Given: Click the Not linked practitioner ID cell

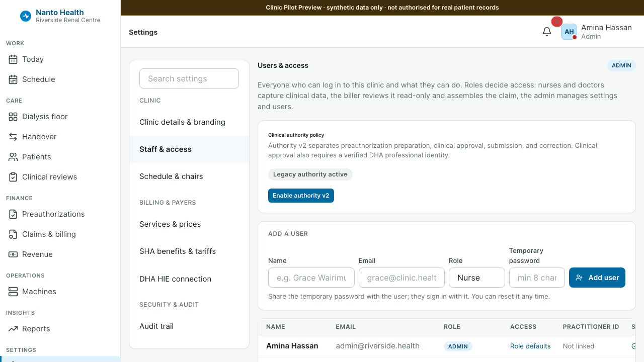Looking at the screenshot, I should coord(579,346).
